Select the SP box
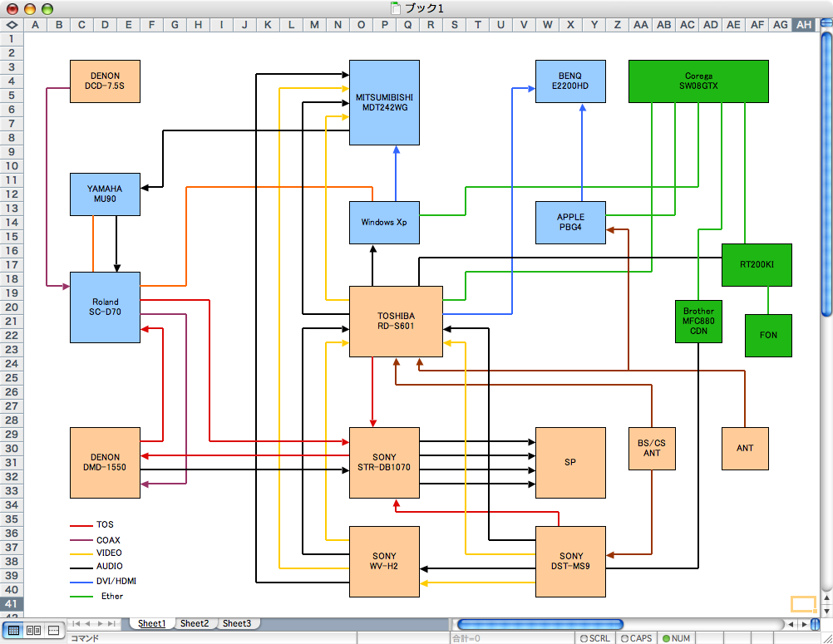Viewport: 833px width, 644px height. (570, 462)
